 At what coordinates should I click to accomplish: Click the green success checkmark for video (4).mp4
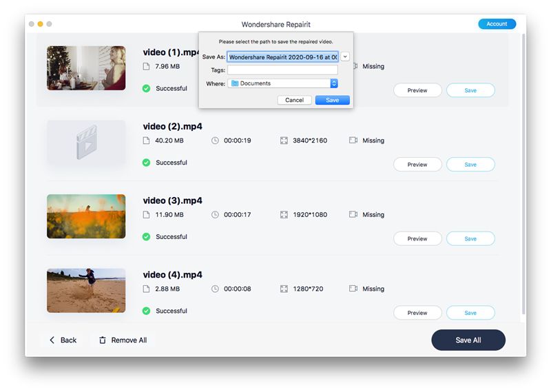coord(146,311)
